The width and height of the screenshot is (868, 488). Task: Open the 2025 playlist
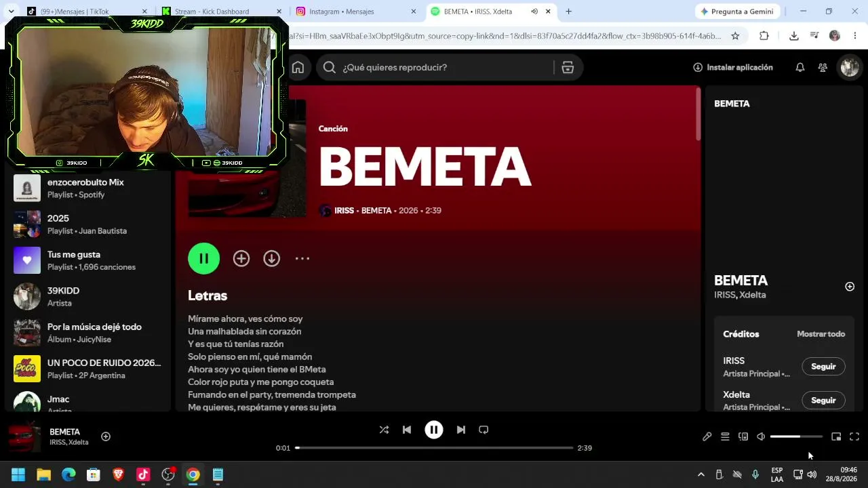coord(88,224)
